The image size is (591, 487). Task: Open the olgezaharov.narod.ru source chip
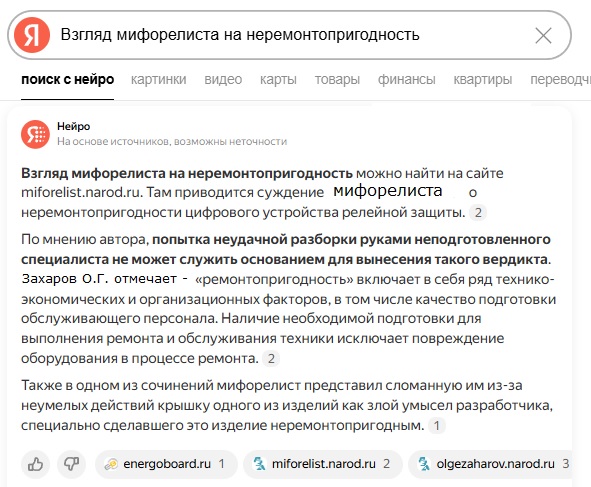click(x=491, y=464)
